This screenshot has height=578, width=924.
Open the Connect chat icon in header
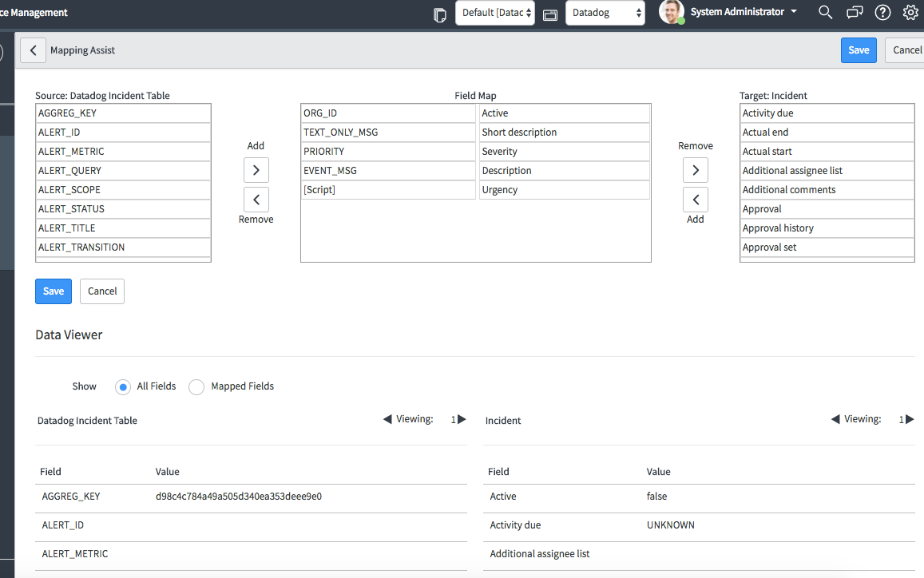tap(855, 12)
